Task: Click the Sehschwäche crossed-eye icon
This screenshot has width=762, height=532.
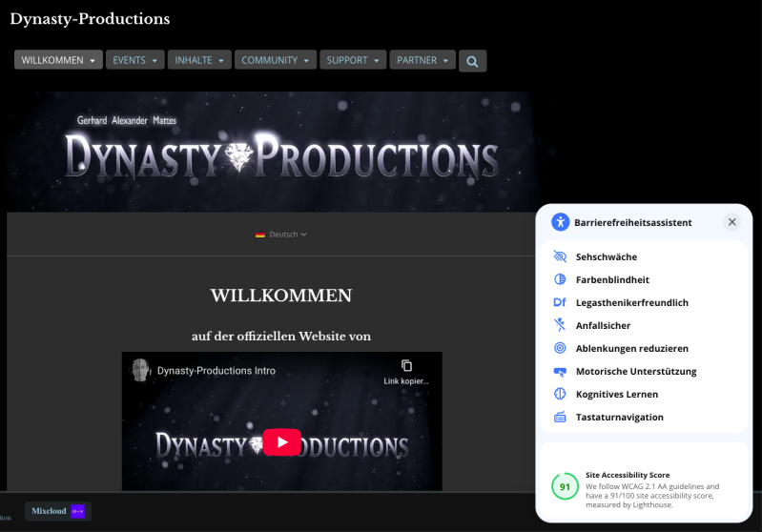Action: click(x=560, y=256)
